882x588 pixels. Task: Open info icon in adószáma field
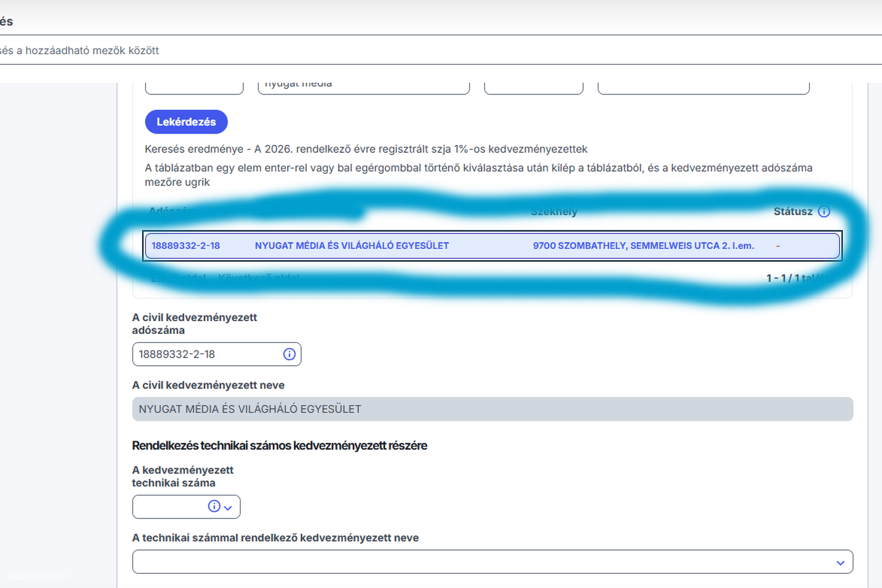pos(289,354)
